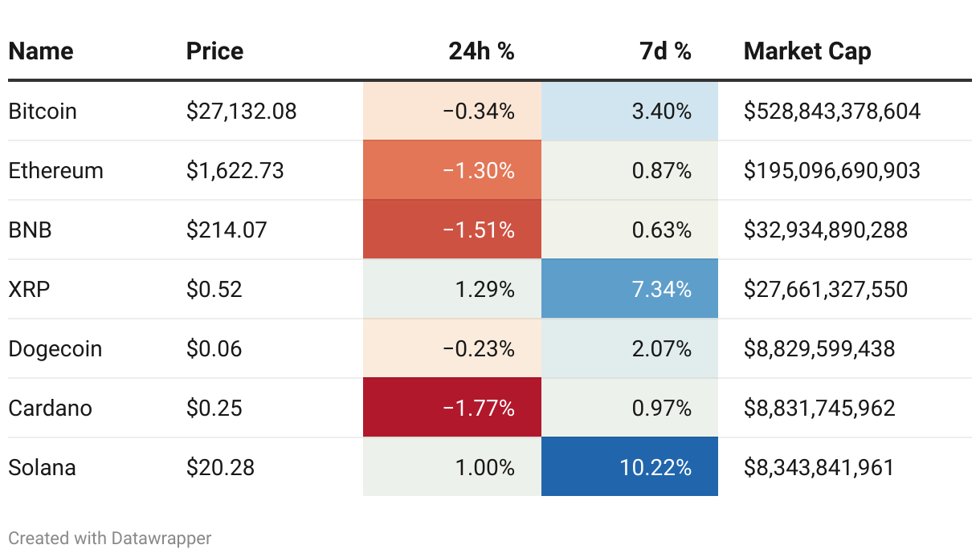980x557 pixels.
Task: Select the Market Cap column header
Action: (807, 51)
